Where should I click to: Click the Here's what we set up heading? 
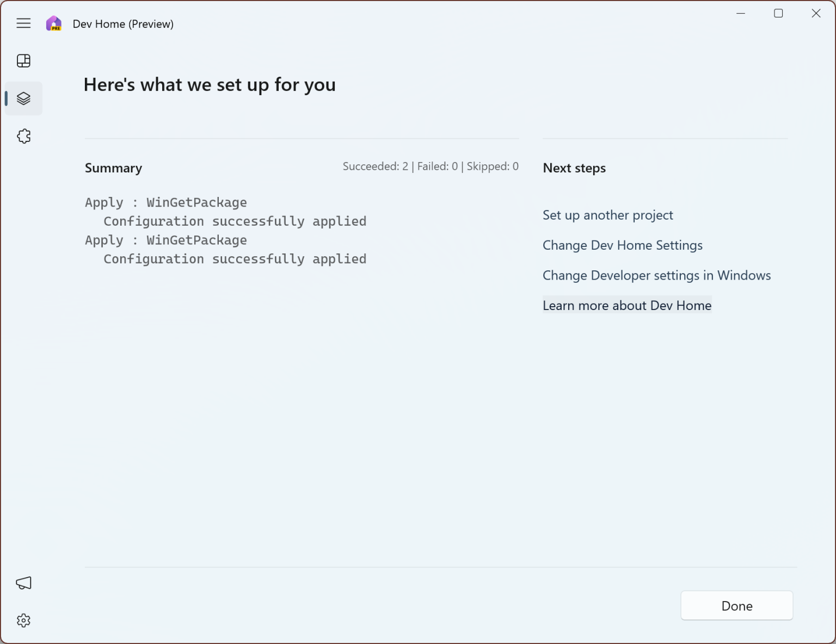210,84
